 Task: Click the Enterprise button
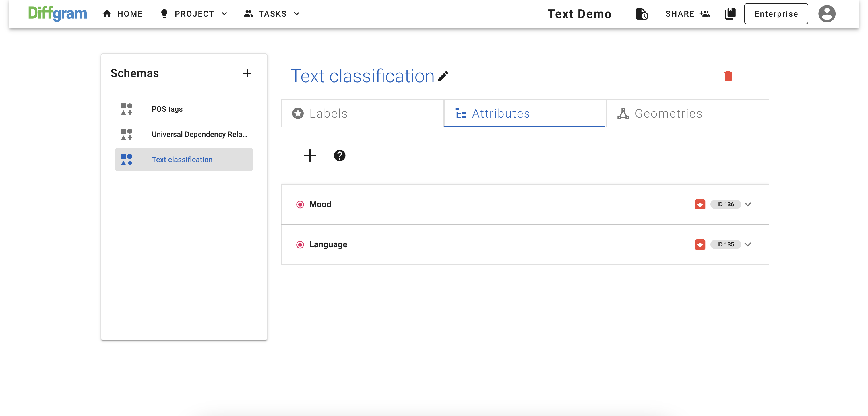[776, 14]
